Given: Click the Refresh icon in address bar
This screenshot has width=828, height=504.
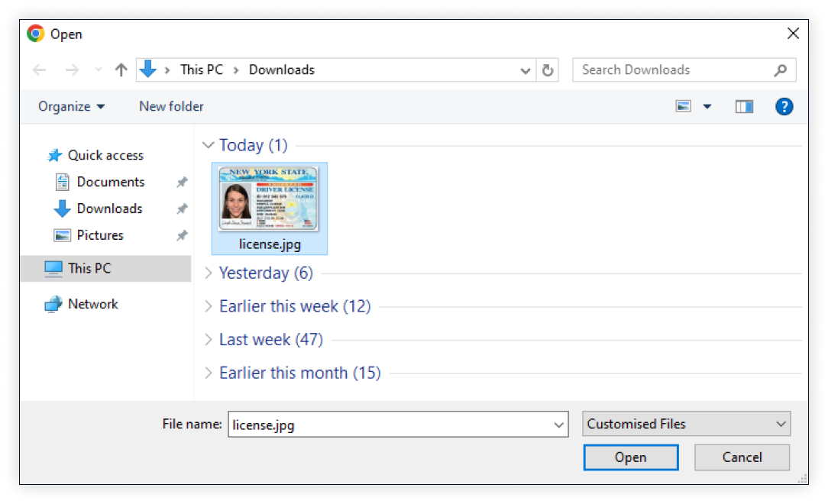Looking at the screenshot, I should point(547,70).
